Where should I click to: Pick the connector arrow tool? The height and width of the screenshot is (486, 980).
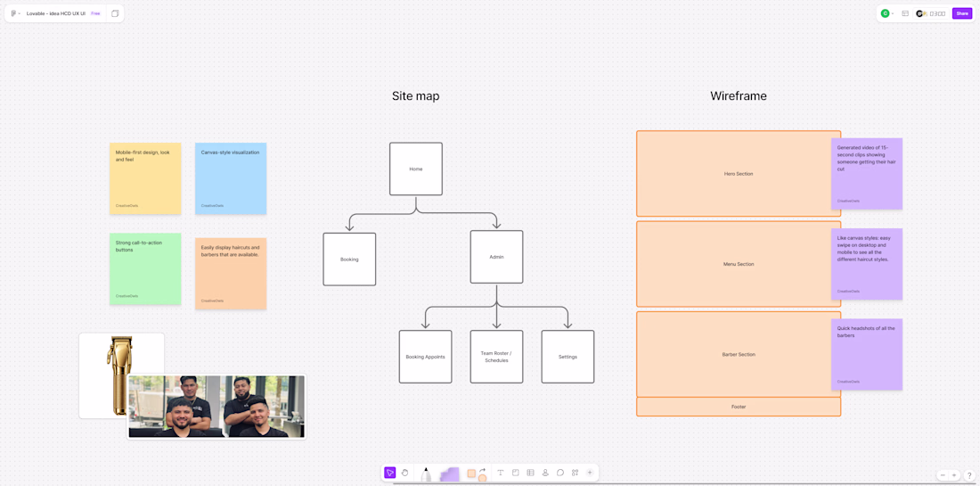click(x=483, y=469)
